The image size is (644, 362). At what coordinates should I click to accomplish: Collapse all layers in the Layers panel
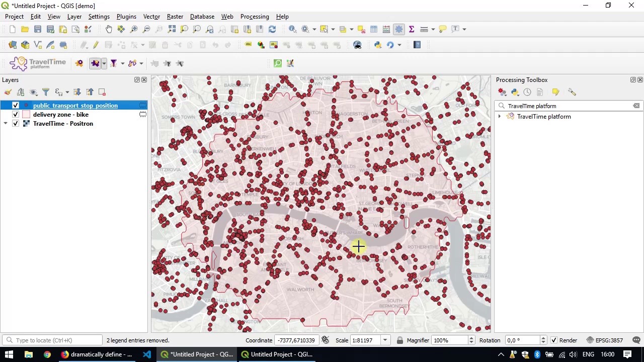(90, 92)
